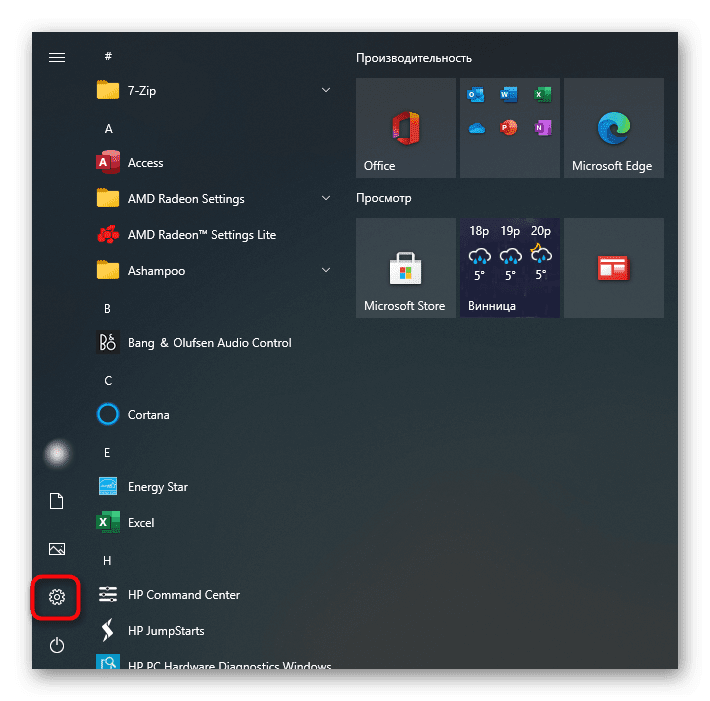Screen dimensions: 710x701
Task: Open the 7-Zip folder entry
Action: [x=213, y=91]
